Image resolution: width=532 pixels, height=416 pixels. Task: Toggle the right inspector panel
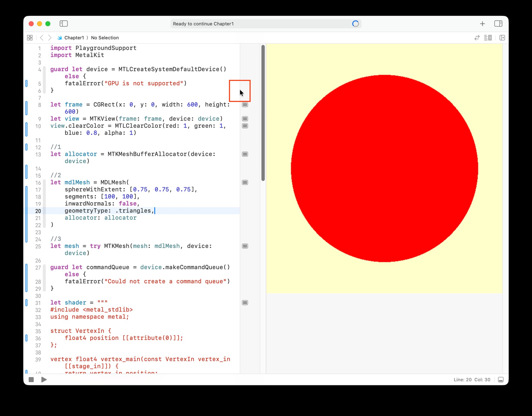click(498, 24)
